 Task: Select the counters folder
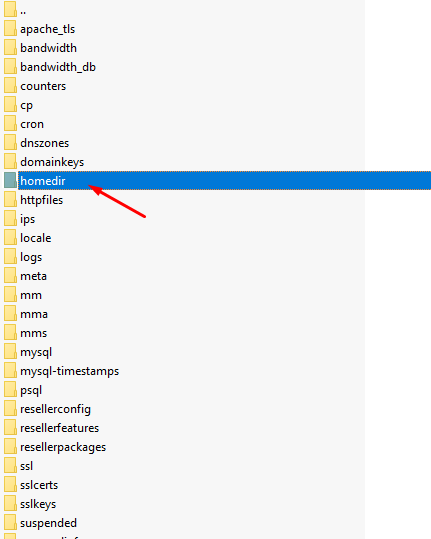tap(43, 86)
